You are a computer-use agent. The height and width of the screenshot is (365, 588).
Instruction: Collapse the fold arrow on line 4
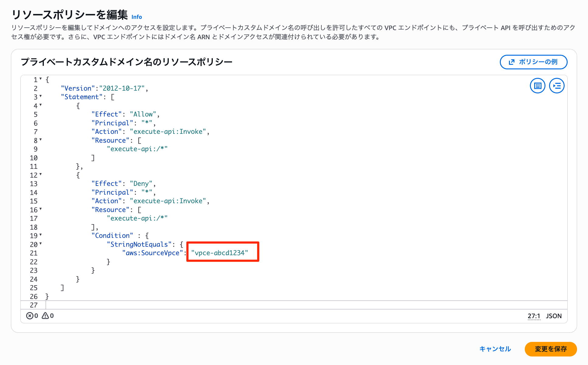(x=40, y=105)
